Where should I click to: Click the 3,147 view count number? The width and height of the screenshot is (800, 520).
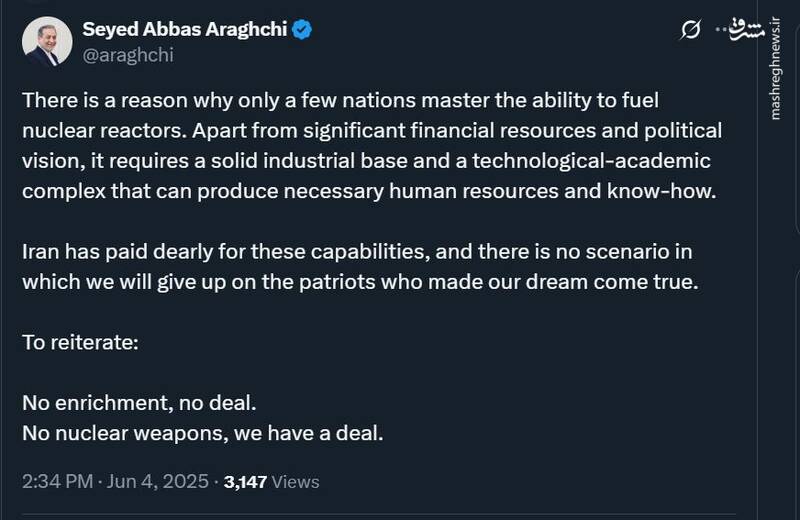[x=245, y=481]
